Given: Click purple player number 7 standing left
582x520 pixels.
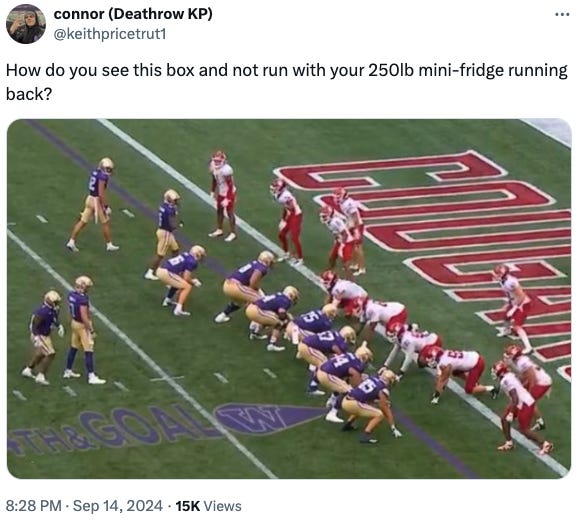Looking at the screenshot, I should point(82,328).
